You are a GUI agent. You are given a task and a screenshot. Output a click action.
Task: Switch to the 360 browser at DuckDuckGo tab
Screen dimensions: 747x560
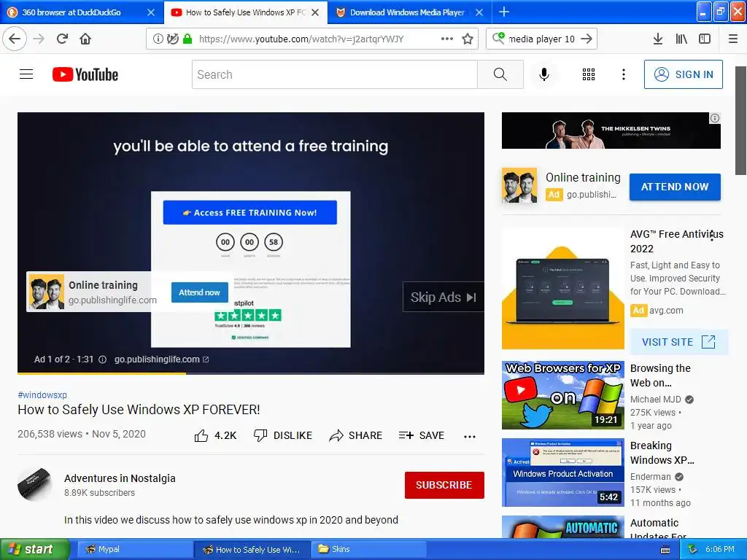click(x=71, y=12)
